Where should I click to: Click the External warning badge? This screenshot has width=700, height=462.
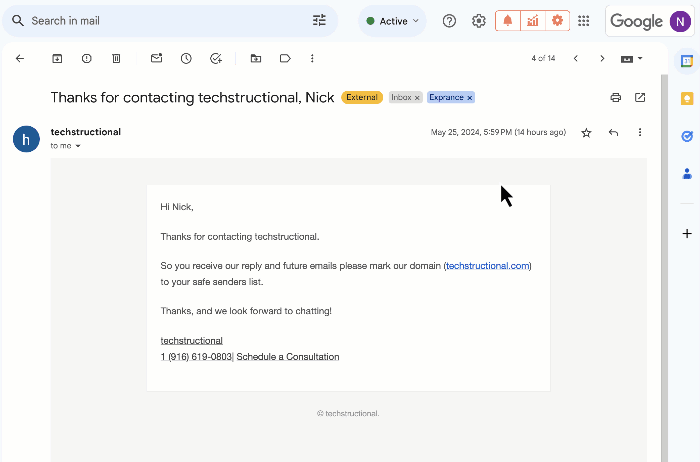(362, 97)
